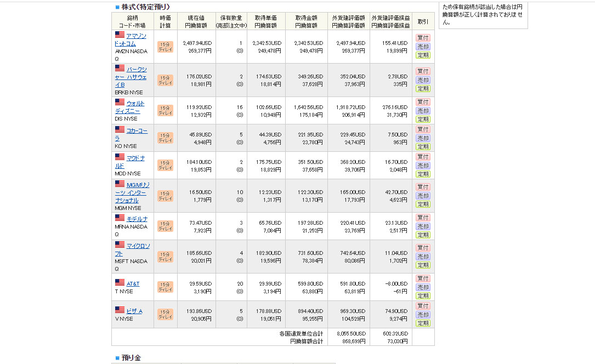Click the yen total 868,699円
Screen dimensions: 595x364
pos(354,341)
